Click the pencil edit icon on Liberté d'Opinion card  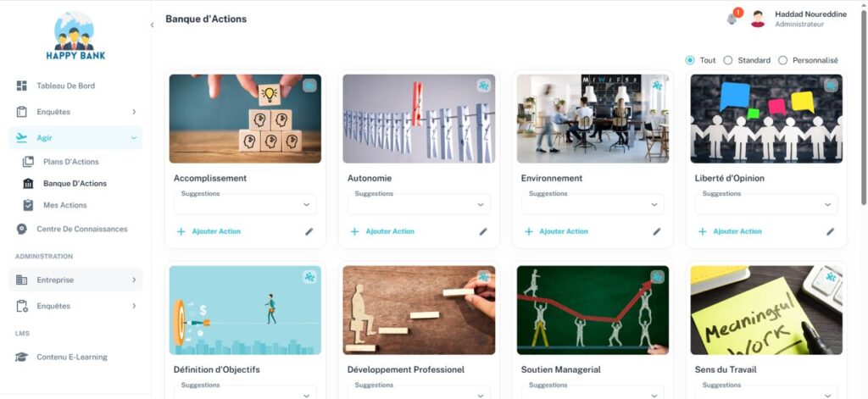[x=831, y=231]
